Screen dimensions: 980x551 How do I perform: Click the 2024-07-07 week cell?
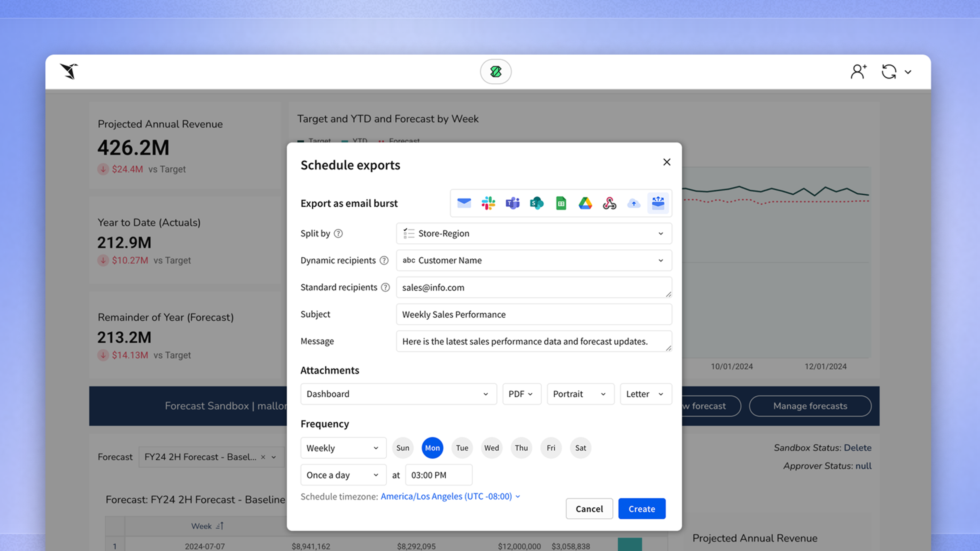pos(205,546)
